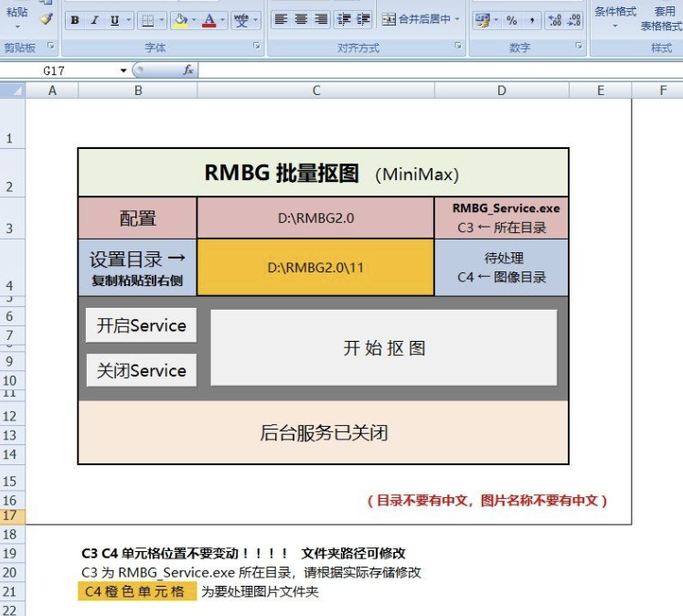Click the insert function fx icon
The image size is (683, 616).
188,70
